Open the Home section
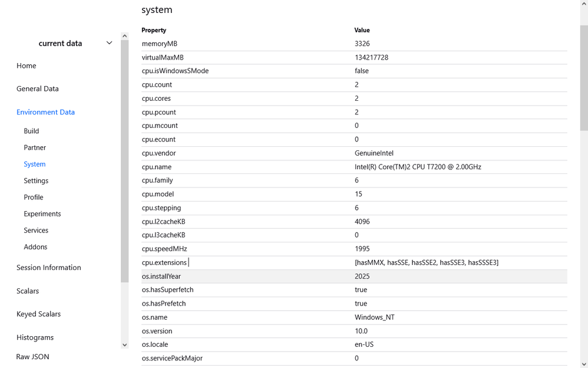588x368 pixels. click(27, 65)
